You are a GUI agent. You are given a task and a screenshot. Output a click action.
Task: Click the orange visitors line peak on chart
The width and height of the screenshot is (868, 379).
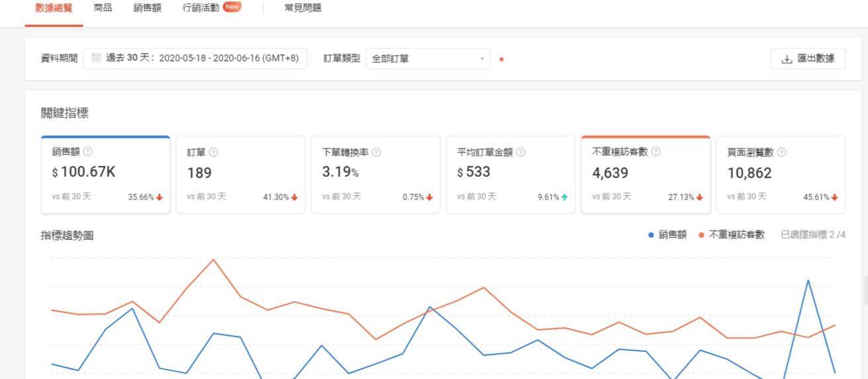[213, 259]
